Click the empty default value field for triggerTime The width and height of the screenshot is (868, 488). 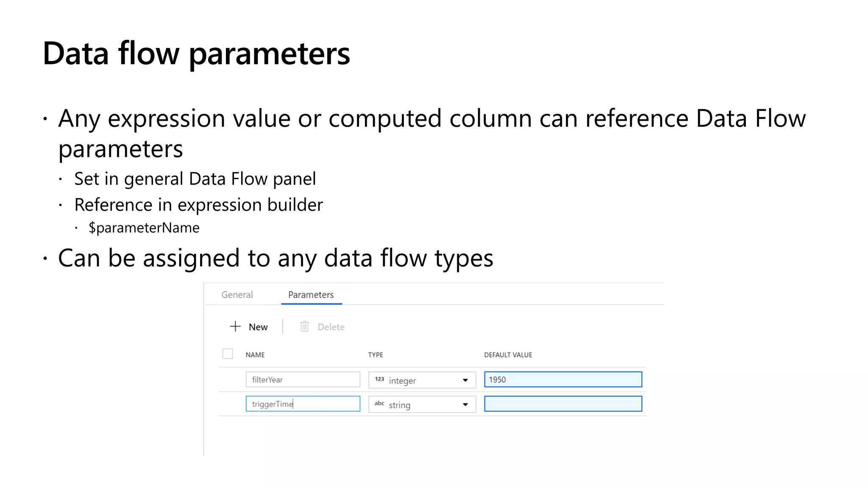coord(563,404)
